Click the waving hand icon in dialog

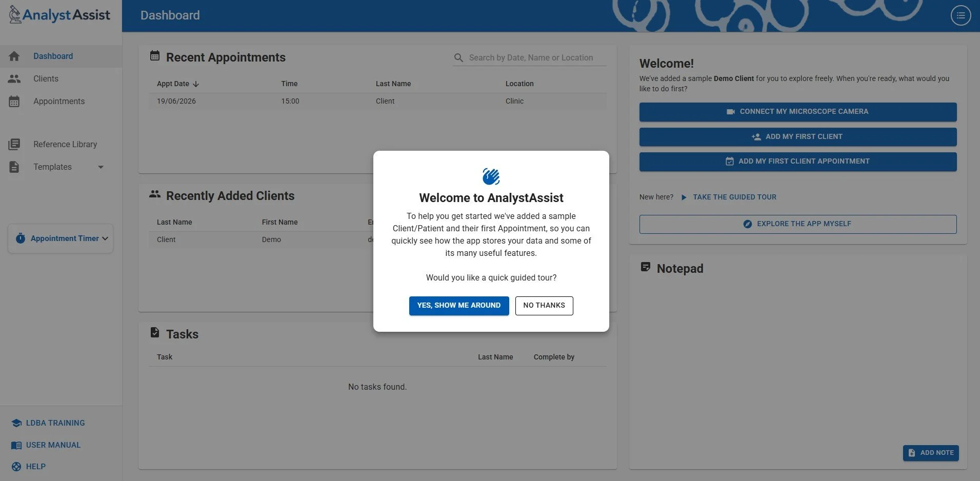491,176
